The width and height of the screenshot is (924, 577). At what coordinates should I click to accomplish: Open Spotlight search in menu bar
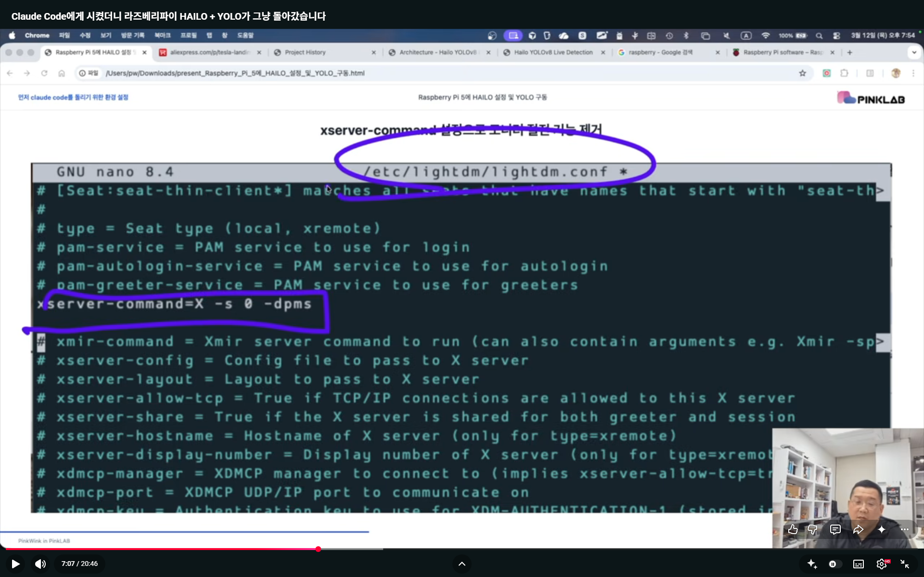[x=819, y=35]
